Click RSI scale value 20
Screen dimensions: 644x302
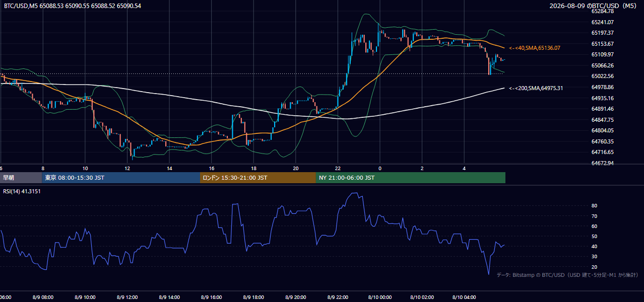tap(595, 267)
